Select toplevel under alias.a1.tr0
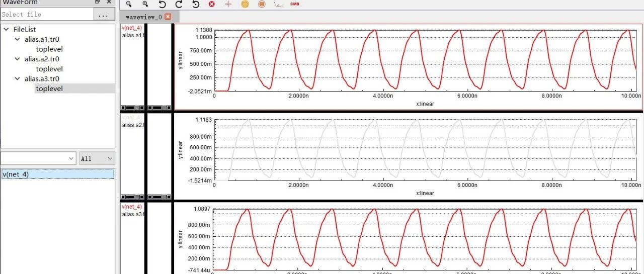Image resolution: width=644 pixels, height=274 pixels. [x=49, y=49]
